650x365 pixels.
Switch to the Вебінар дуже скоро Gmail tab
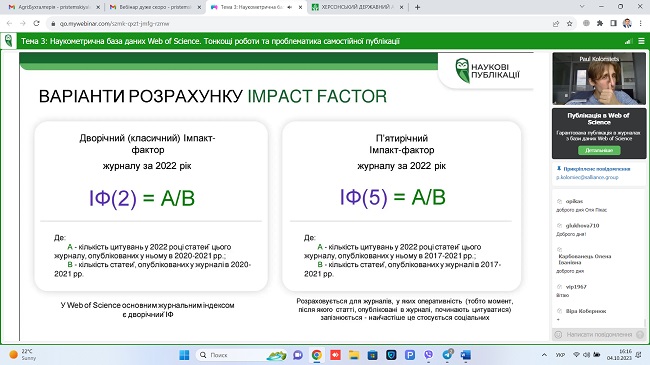155,7
